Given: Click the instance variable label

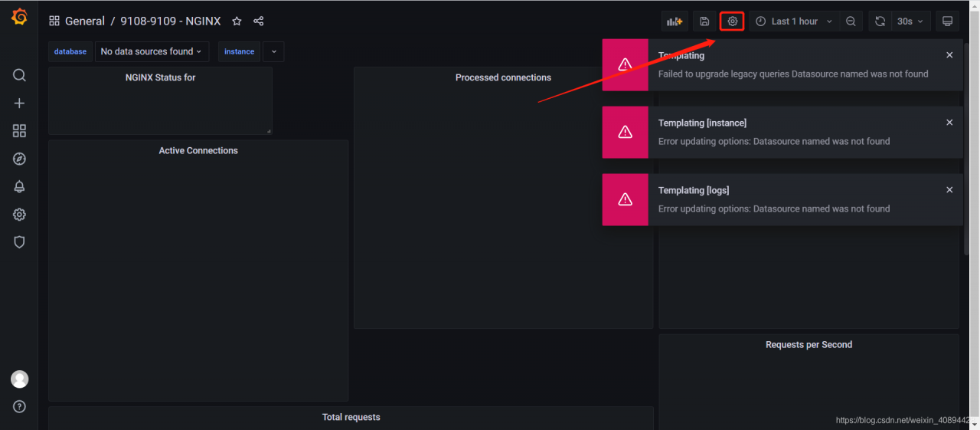Looking at the screenshot, I should tap(239, 51).
